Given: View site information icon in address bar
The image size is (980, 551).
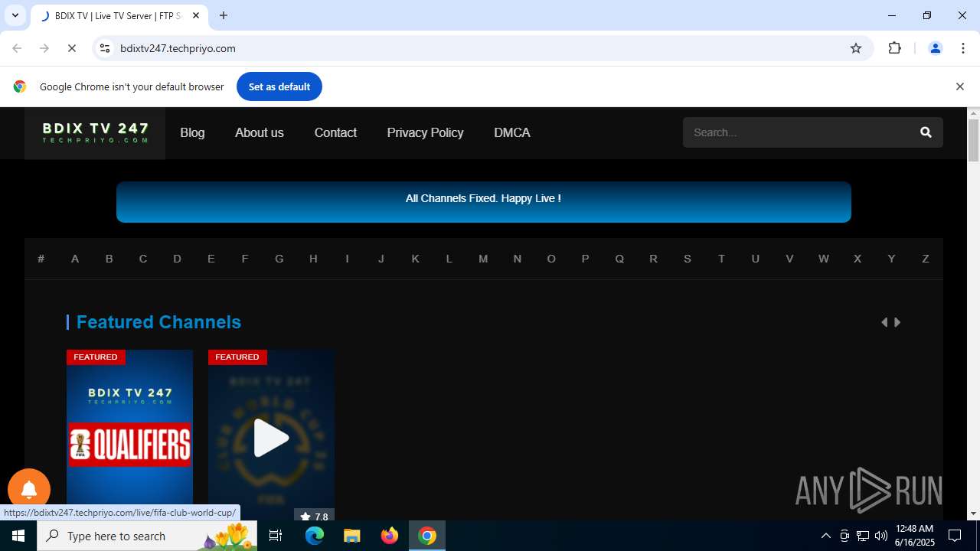Looking at the screenshot, I should pos(105,48).
